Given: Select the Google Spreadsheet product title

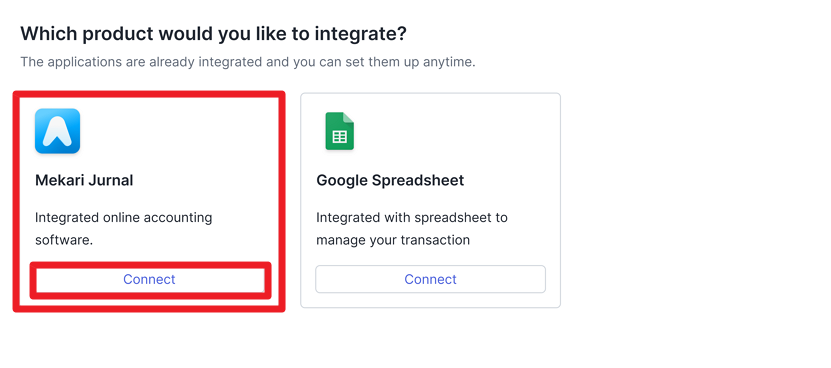Looking at the screenshot, I should point(390,180).
